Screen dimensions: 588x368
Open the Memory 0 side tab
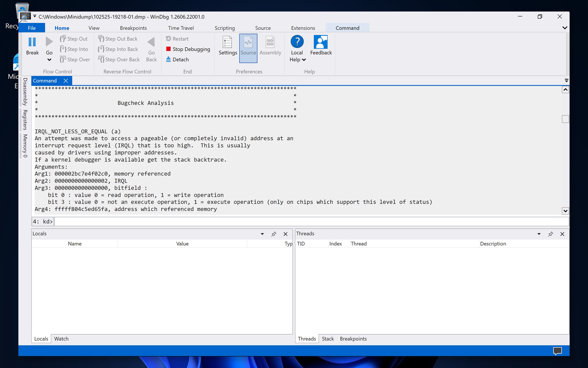[25, 146]
